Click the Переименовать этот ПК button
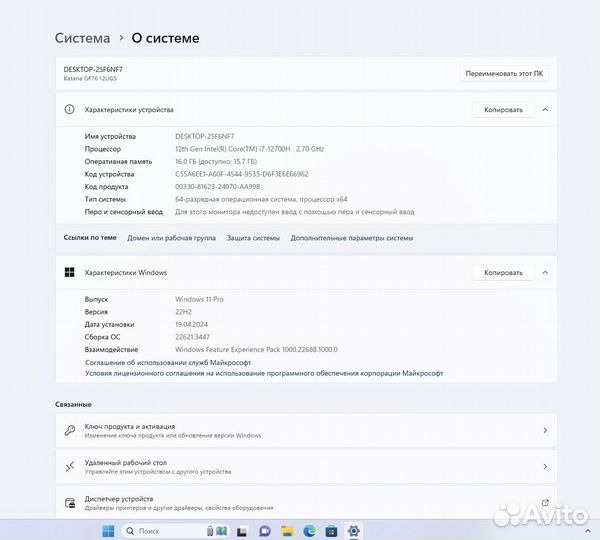Image resolution: width=600 pixels, height=540 pixels. point(503,73)
